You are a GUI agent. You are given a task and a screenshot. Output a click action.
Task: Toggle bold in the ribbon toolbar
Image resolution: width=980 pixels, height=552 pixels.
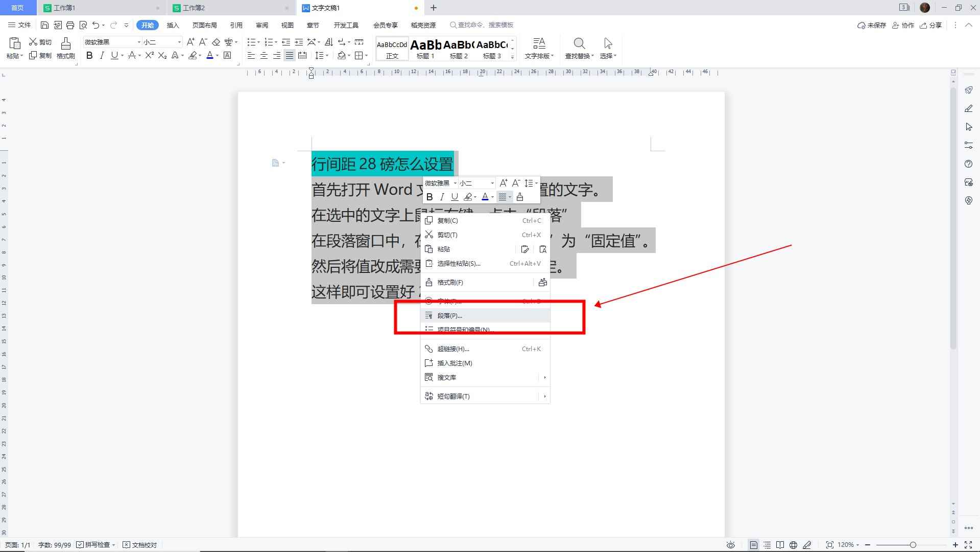pos(89,56)
